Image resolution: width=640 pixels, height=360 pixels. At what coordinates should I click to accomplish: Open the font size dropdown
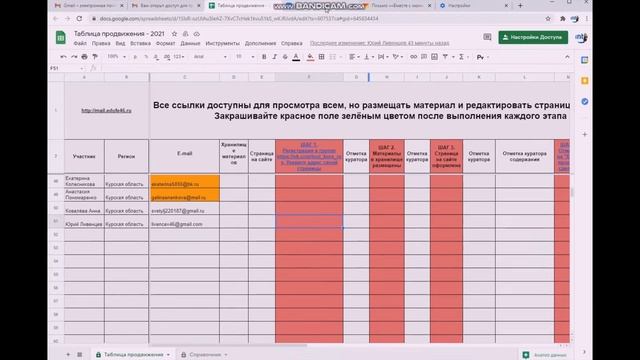[245, 57]
